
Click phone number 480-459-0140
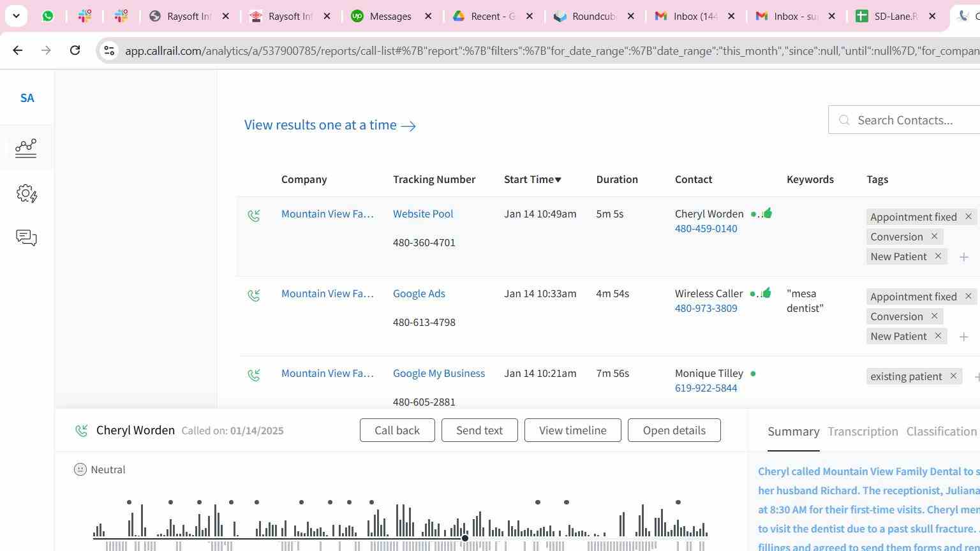point(706,228)
